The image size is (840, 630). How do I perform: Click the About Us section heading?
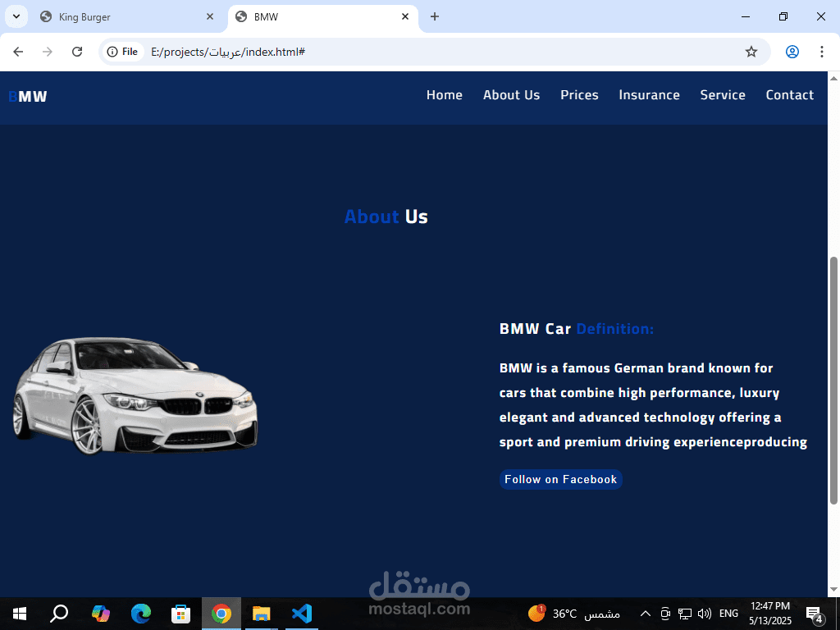[x=386, y=217]
